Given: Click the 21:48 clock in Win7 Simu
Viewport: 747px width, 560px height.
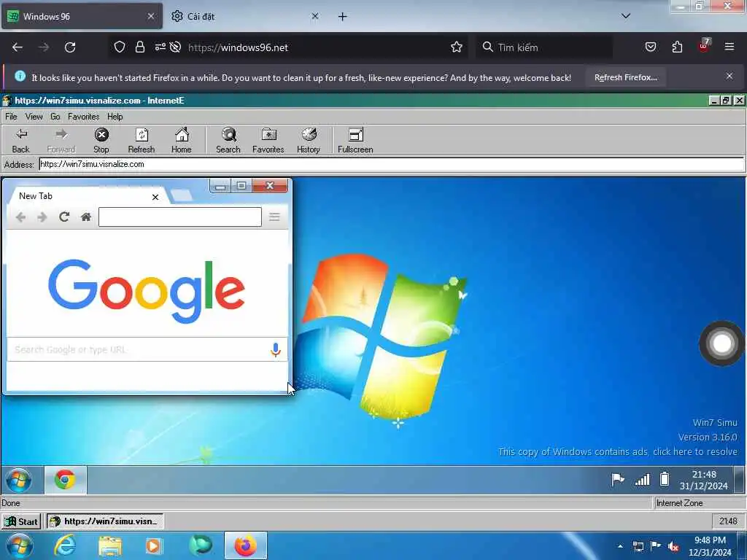Looking at the screenshot, I should click(704, 480).
